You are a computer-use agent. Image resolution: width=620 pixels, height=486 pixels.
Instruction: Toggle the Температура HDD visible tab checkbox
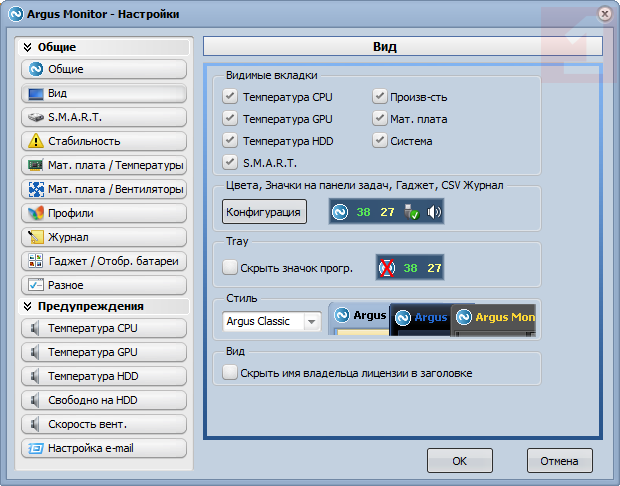230,140
